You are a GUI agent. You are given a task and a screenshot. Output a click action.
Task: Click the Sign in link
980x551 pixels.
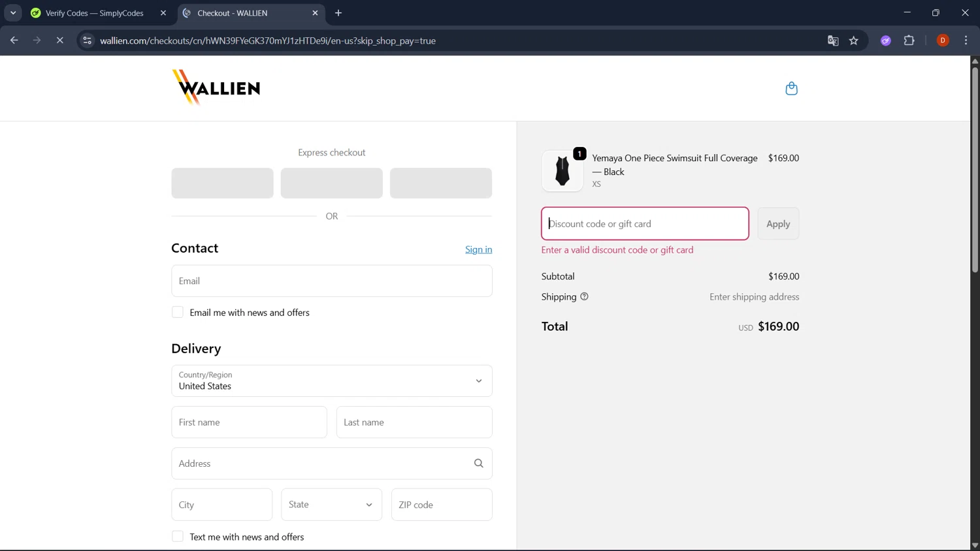coord(478,249)
